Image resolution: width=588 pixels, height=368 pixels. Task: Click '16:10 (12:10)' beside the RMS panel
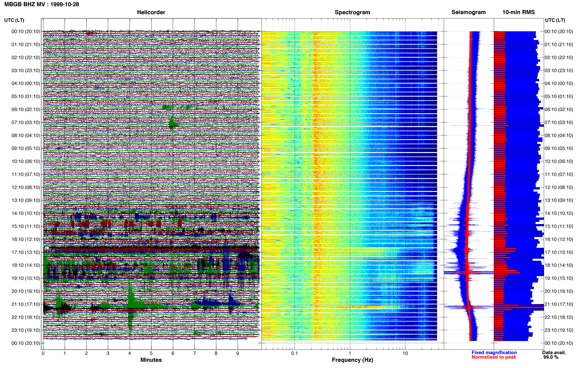(x=559, y=239)
